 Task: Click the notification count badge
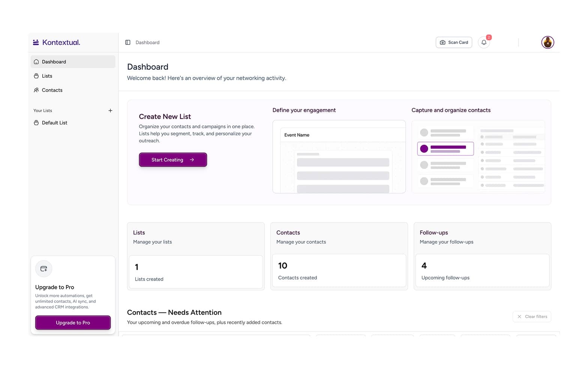[489, 37]
